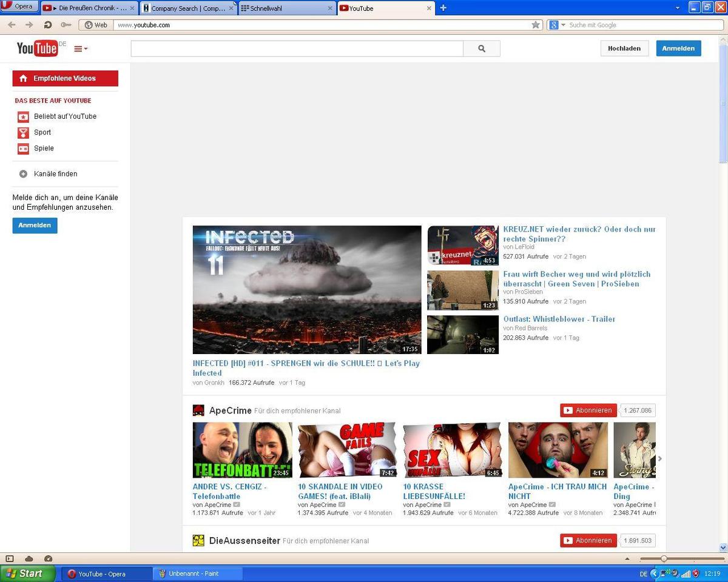This screenshot has height=582, width=728.
Task: Click the Hochladen button
Action: coord(624,48)
